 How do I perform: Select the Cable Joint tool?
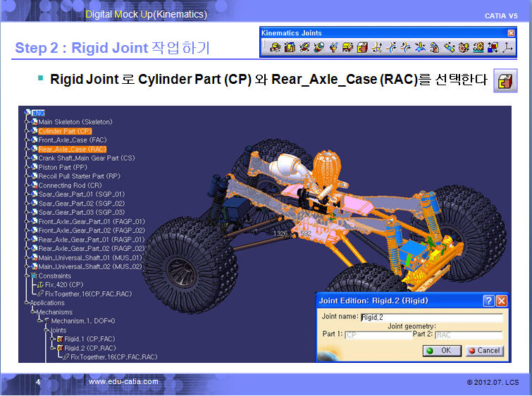[x=493, y=48]
